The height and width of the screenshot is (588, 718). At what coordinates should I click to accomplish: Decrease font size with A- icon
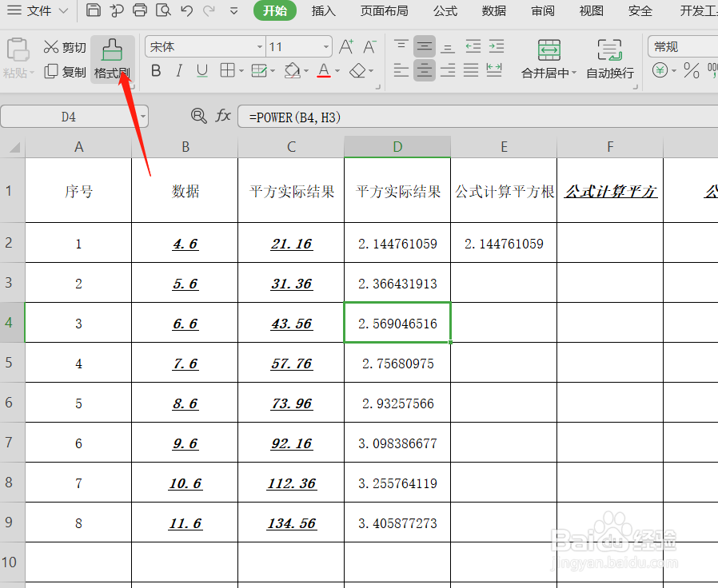369,46
